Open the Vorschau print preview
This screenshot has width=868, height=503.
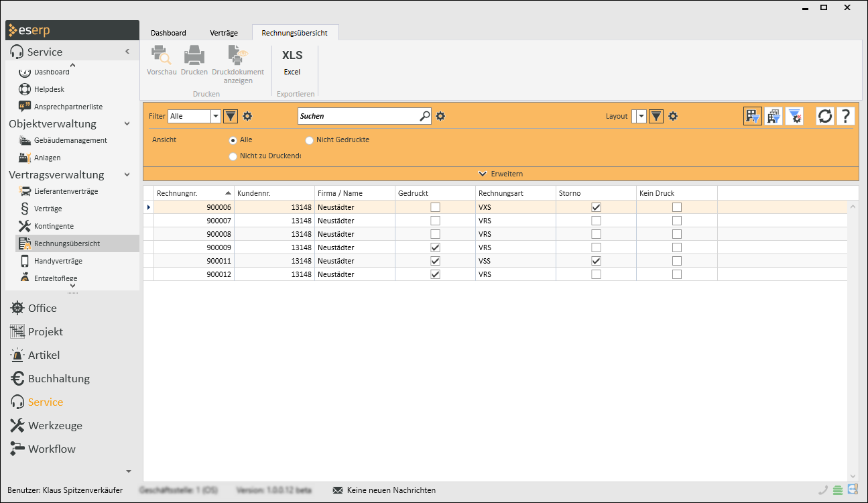pyautogui.click(x=161, y=60)
